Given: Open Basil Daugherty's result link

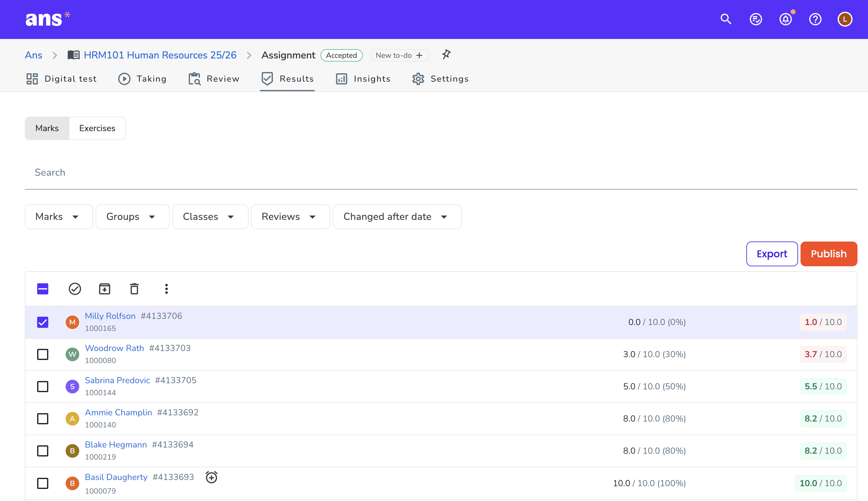Looking at the screenshot, I should click(116, 477).
